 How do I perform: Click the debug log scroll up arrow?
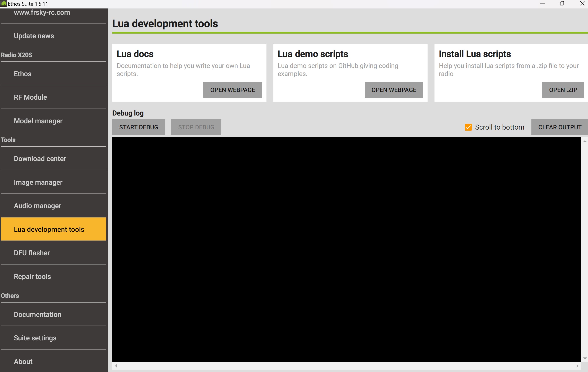[x=585, y=141]
